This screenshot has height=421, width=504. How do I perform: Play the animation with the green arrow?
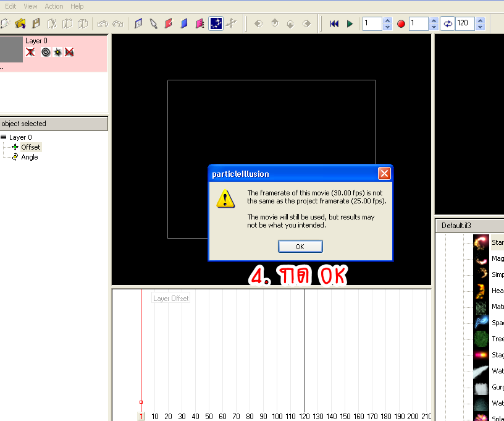coord(350,23)
